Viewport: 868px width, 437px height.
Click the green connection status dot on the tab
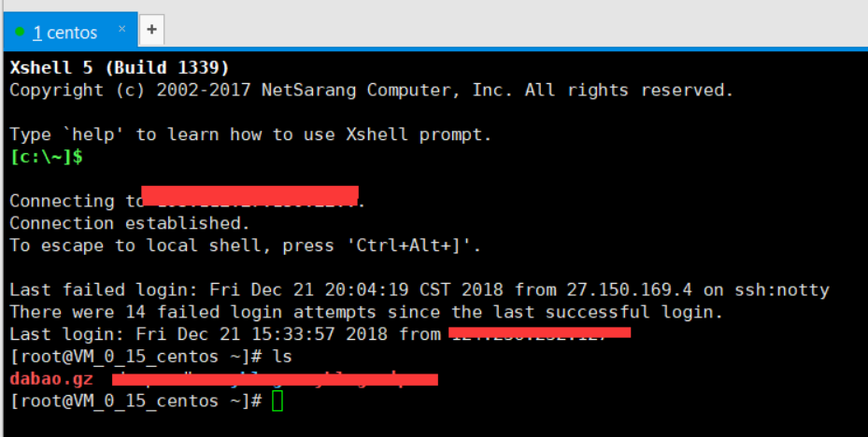click(x=20, y=32)
